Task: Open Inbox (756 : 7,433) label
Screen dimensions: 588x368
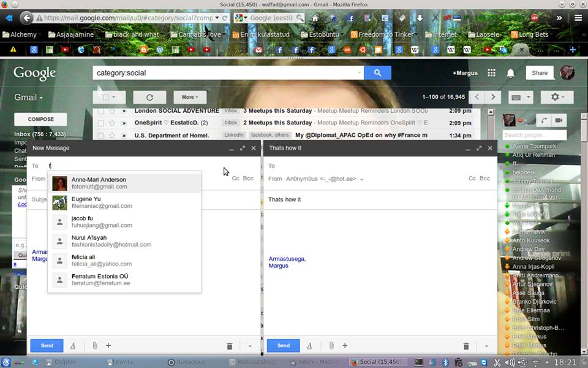Action: point(40,134)
